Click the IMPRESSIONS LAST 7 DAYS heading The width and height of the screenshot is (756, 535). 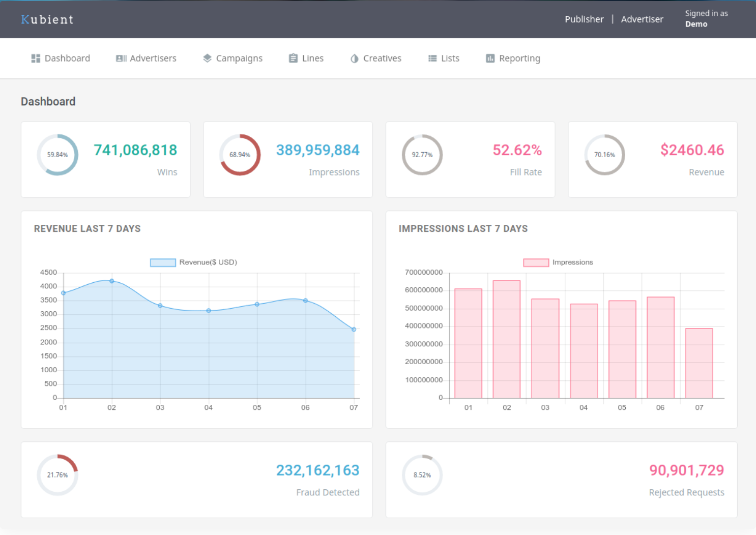coord(463,229)
